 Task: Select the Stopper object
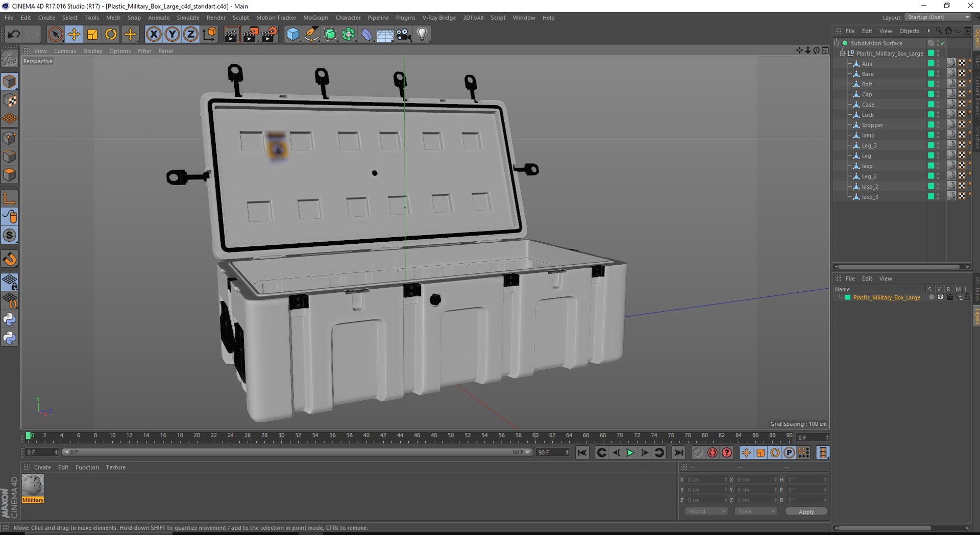tap(872, 125)
